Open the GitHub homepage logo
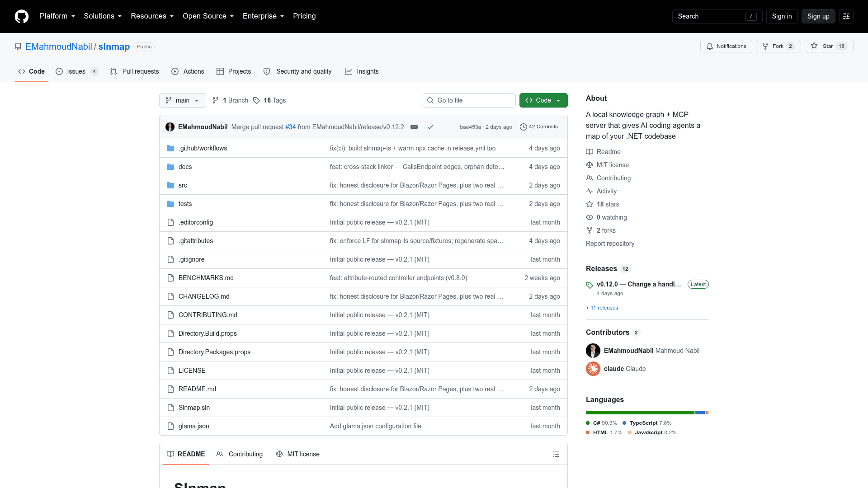The height and width of the screenshot is (488, 868). pos(22,16)
